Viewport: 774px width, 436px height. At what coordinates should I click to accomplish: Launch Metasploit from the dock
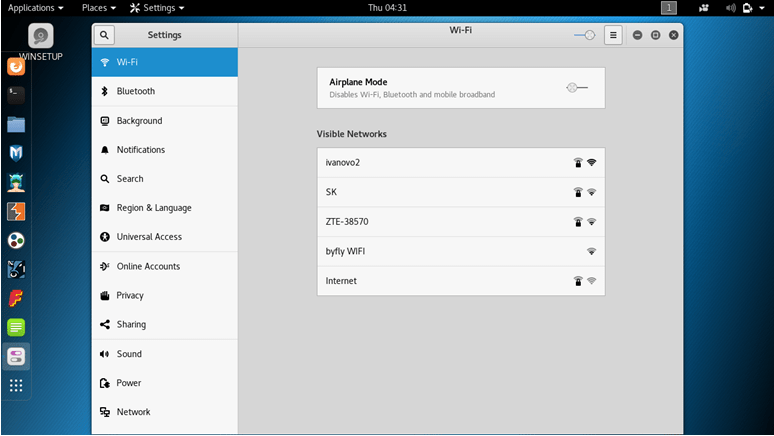tap(16, 153)
